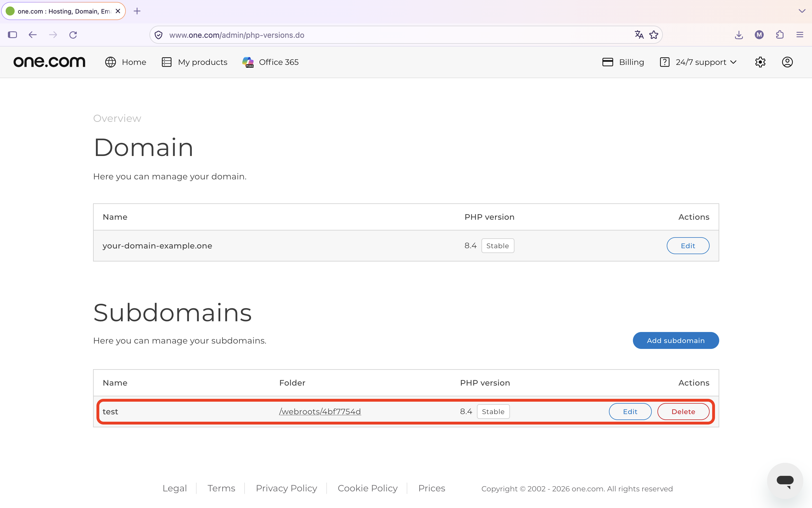The height and width of the screenshot is (508, 812).
Task: Open the browser extensions puzzle icon
Action: (780, 35)
